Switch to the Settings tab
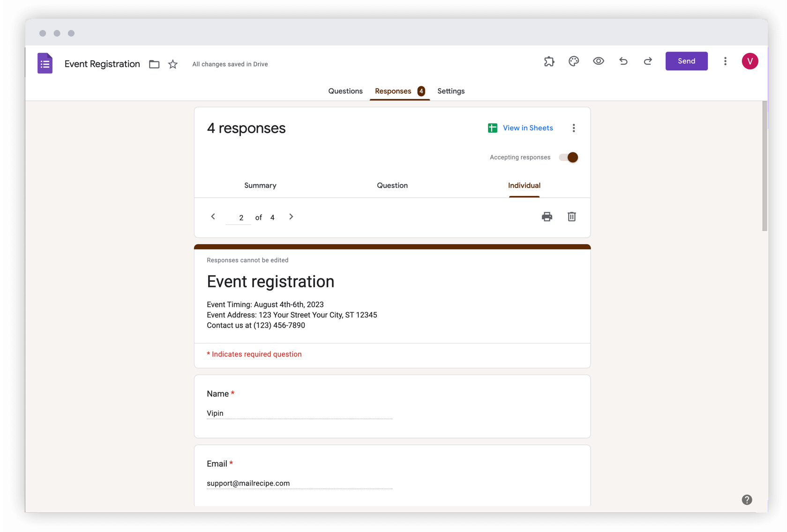Viewport: 787px width, 532px height. 450,91
